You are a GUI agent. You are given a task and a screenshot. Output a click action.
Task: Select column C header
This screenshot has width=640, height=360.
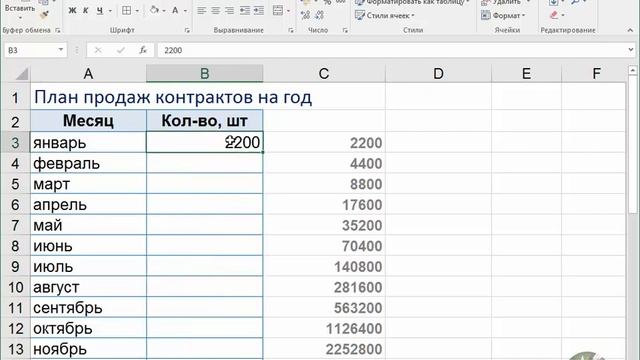(x=324, y=73)
